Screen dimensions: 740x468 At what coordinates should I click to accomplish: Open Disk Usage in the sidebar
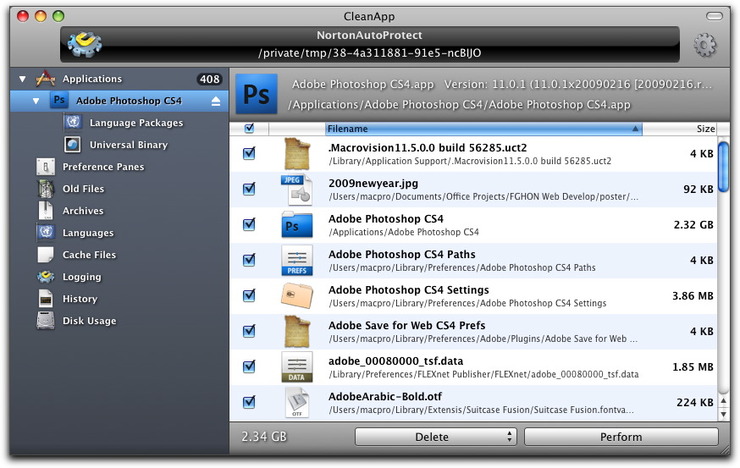pos(89,321)
